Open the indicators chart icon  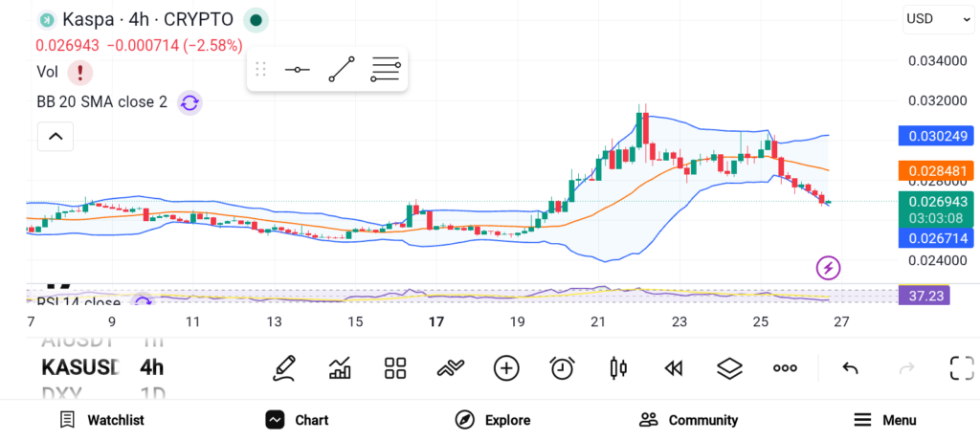point(340,368)
